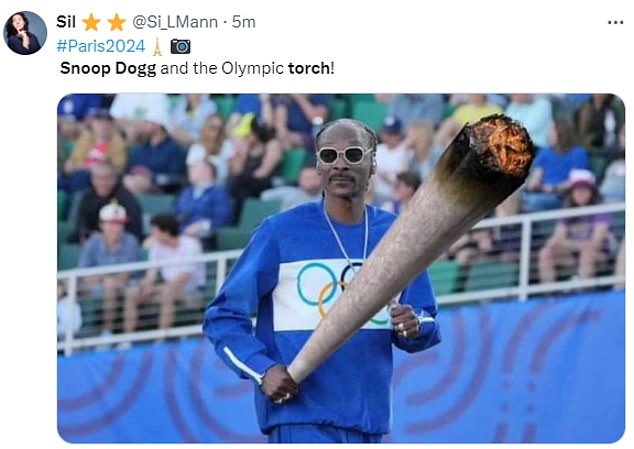
Task: Open Sil's round profile avatar
Action: [x=25, y=33]
